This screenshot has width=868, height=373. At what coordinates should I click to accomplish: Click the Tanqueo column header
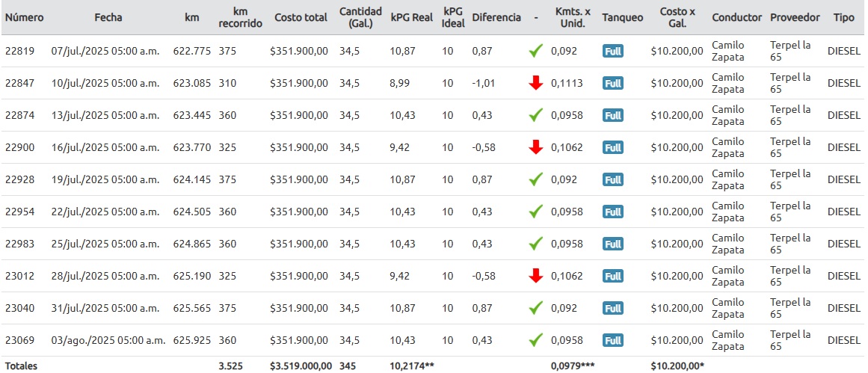622,17
